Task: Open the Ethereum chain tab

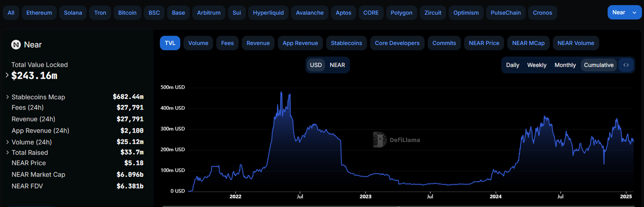Action: coord(39,12)
